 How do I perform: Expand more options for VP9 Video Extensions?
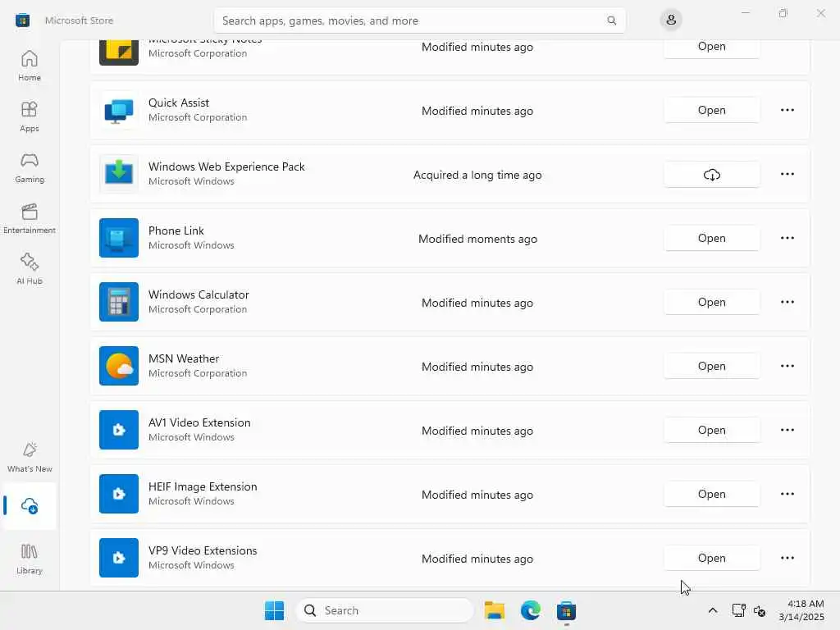pos(787,558)
